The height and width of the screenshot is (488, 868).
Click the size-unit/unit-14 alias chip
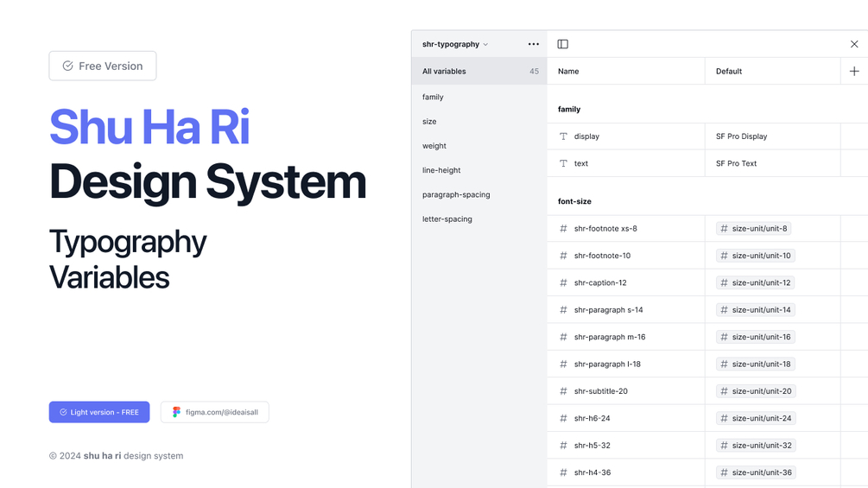point(756,310)
